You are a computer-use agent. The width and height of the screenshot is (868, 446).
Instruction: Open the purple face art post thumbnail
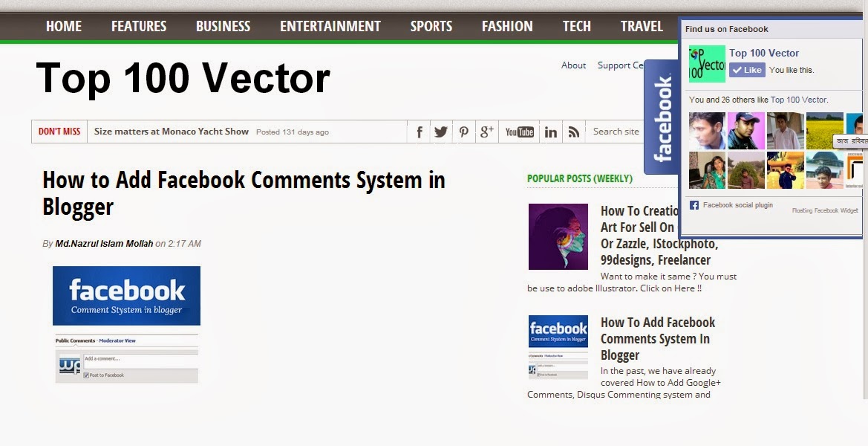click(558, 236)
